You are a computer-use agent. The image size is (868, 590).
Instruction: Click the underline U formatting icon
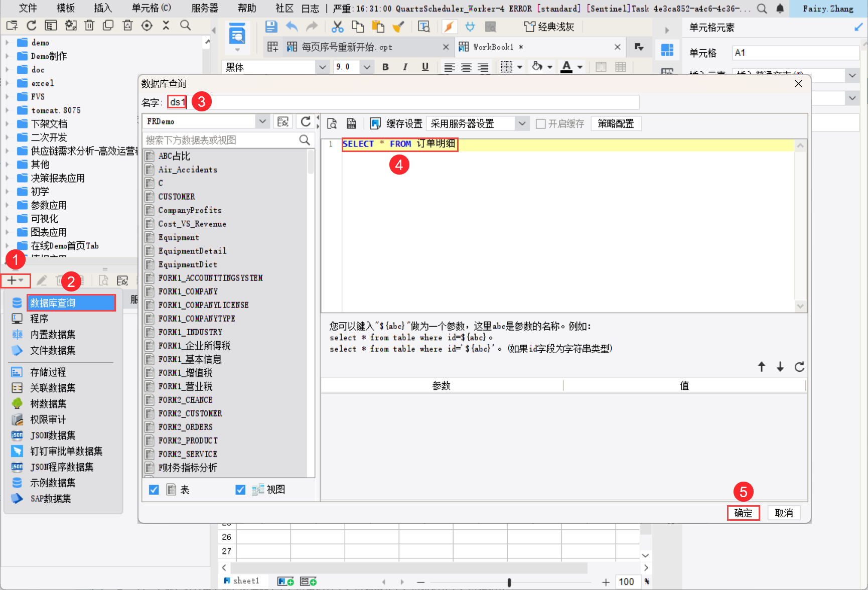425,67
